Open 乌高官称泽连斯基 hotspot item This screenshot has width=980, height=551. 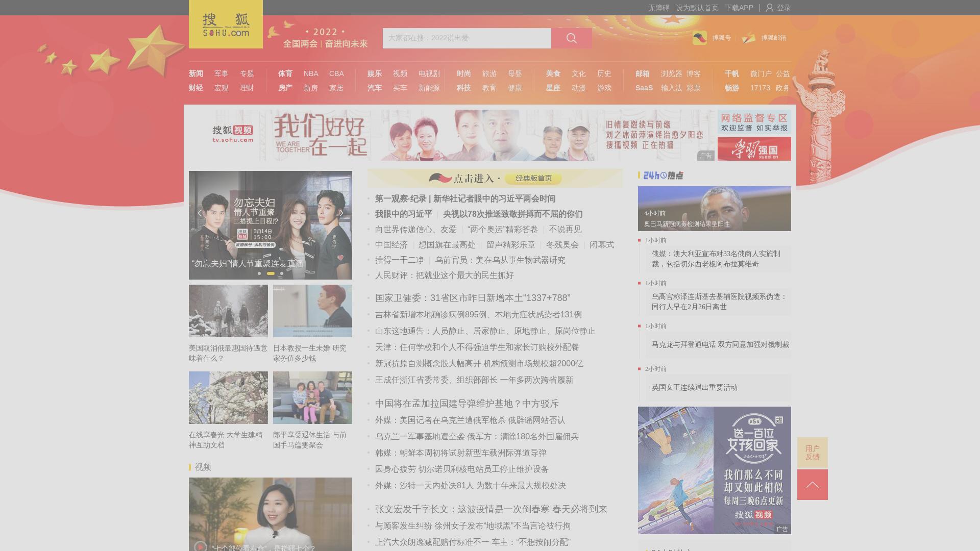tap(719, 302)
